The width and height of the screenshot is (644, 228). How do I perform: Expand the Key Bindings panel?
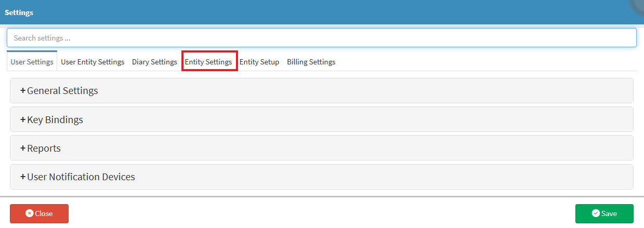(322, 119)
